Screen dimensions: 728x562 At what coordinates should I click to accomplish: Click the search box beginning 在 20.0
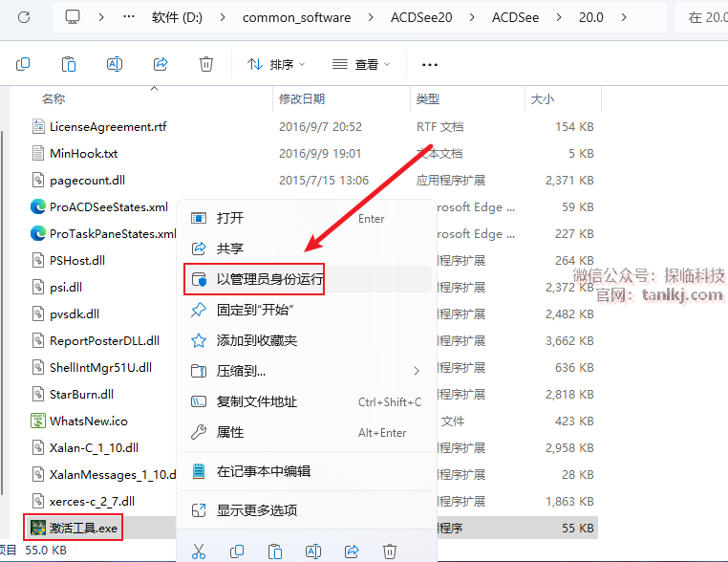click(x=701, y=17)
